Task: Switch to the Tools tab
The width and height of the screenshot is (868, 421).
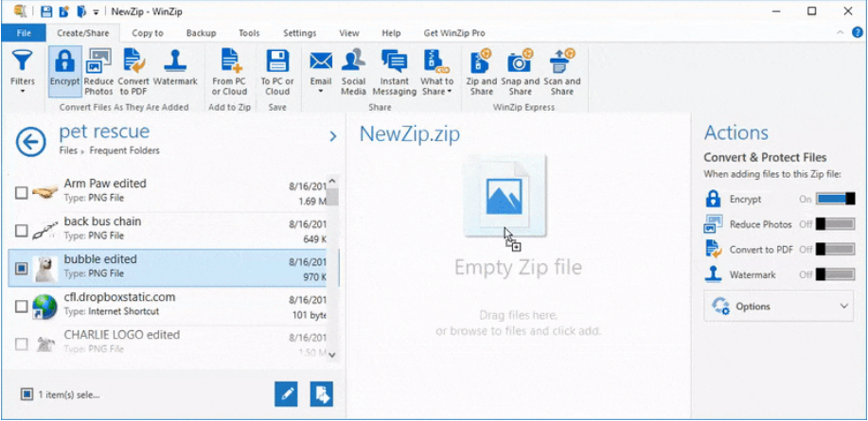Action: [249, 33]
